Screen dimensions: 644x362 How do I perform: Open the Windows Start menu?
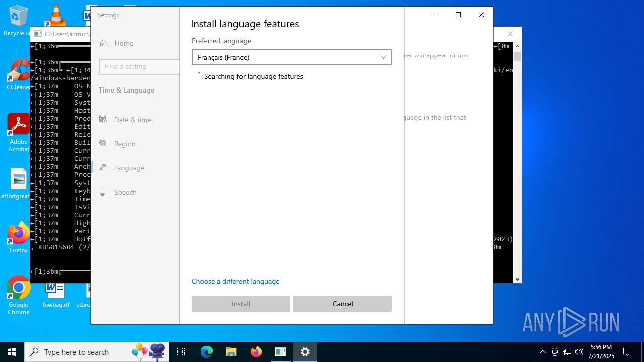pos(12,352)
